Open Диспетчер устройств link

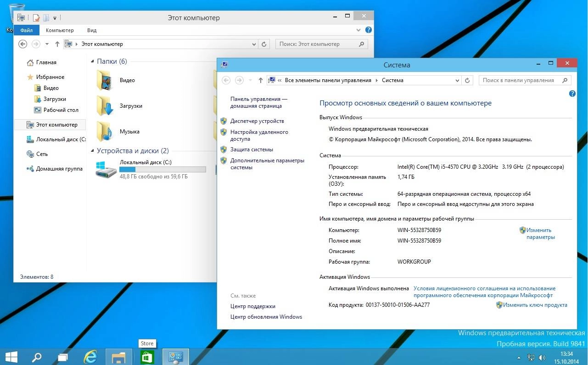click(x=257, y=121)
